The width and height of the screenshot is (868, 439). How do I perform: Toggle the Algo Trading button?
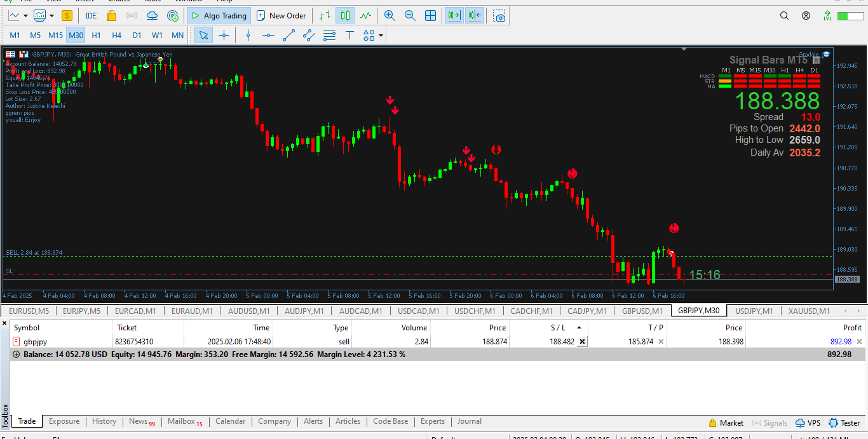219,16
